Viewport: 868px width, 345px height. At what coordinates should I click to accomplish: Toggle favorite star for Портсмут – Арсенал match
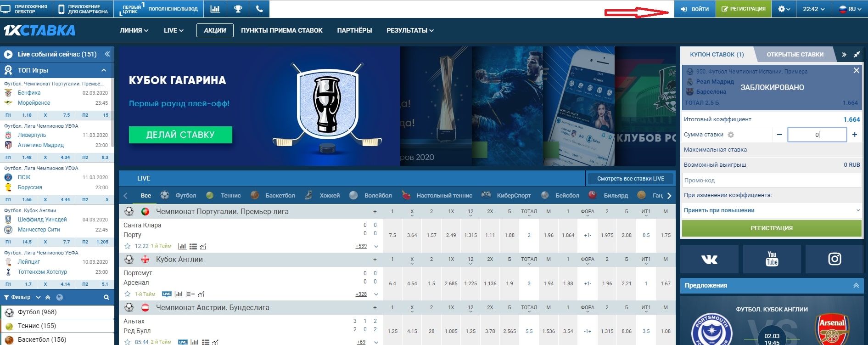coord(128,294)
